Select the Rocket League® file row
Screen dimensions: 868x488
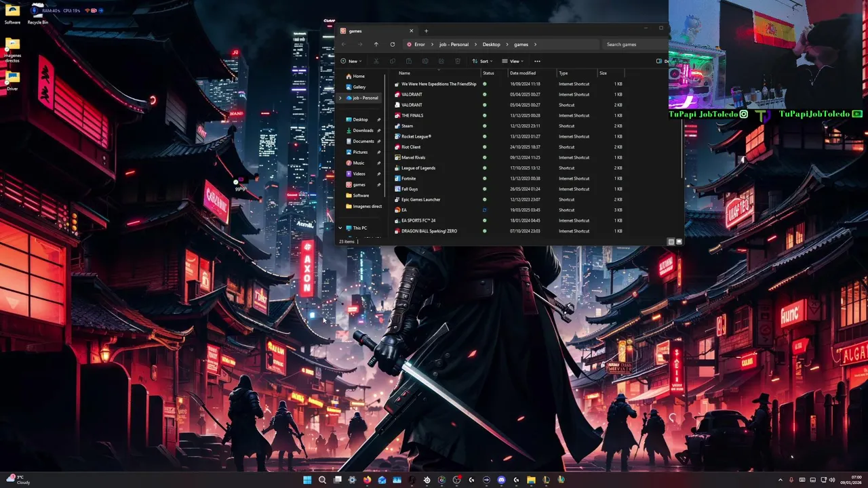[509, 136]
